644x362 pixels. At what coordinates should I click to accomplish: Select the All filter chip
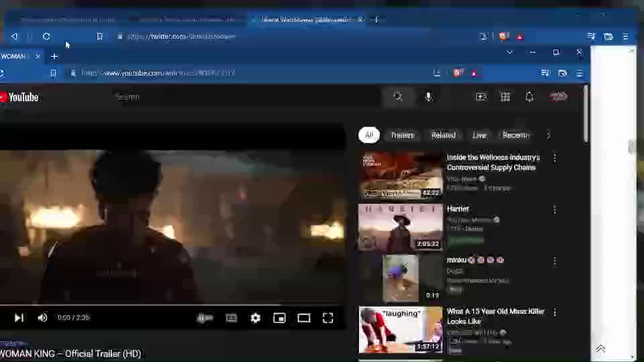(x=369, y=135)
